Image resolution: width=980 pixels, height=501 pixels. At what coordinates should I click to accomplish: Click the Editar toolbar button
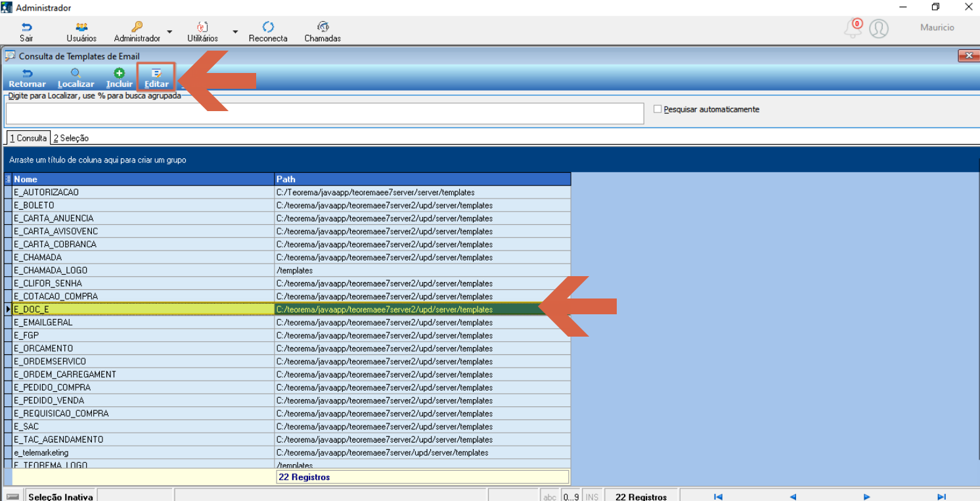click(156, 78)
